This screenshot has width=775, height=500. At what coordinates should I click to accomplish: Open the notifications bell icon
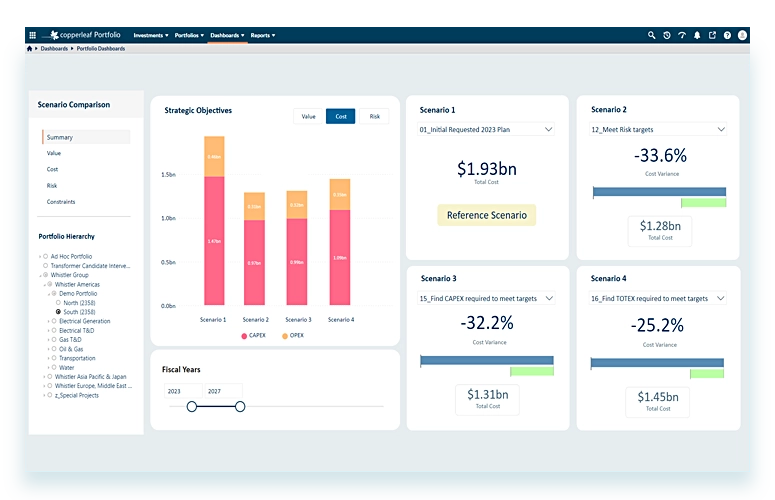[697, 35]
